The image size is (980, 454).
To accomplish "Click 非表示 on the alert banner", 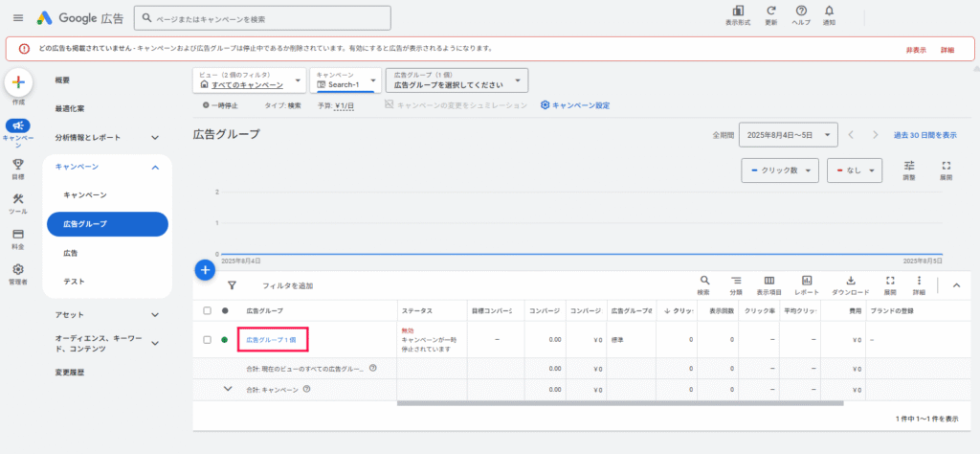I will [x=916, y=50].
